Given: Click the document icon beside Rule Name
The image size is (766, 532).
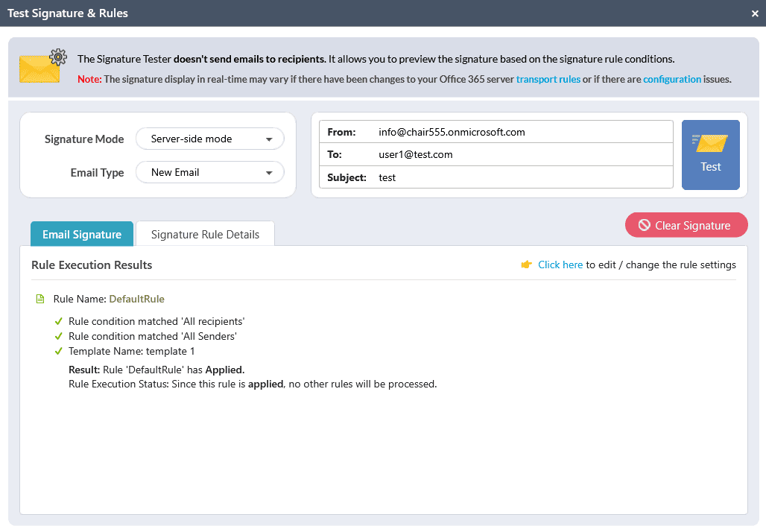Looking at the screenshot, I should coord(40,299).
